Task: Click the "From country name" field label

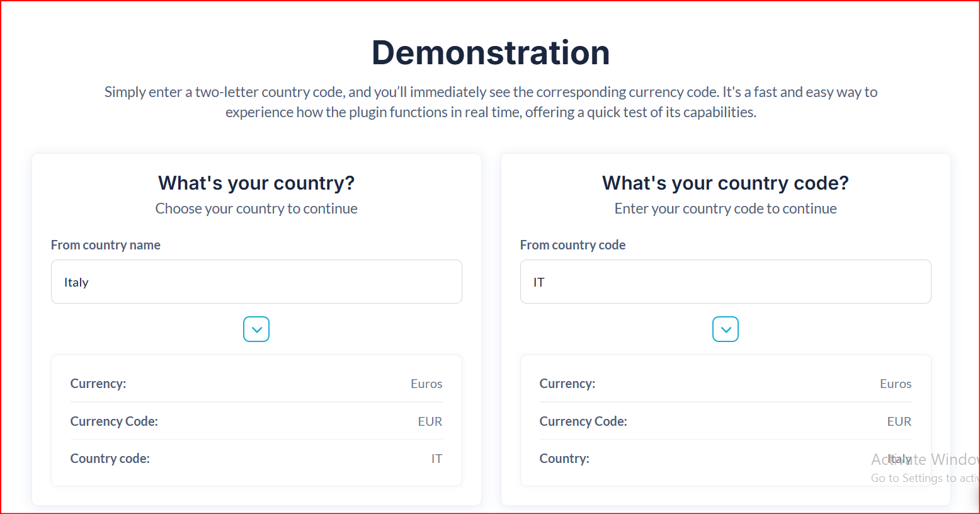Action: (x=106, y=245)
